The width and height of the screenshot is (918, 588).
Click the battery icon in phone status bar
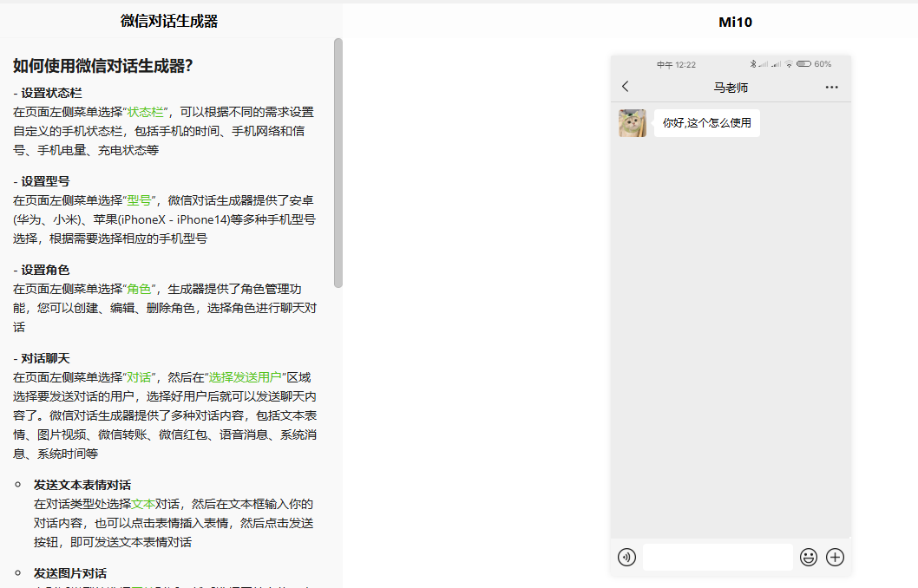(x=803, y=64)
